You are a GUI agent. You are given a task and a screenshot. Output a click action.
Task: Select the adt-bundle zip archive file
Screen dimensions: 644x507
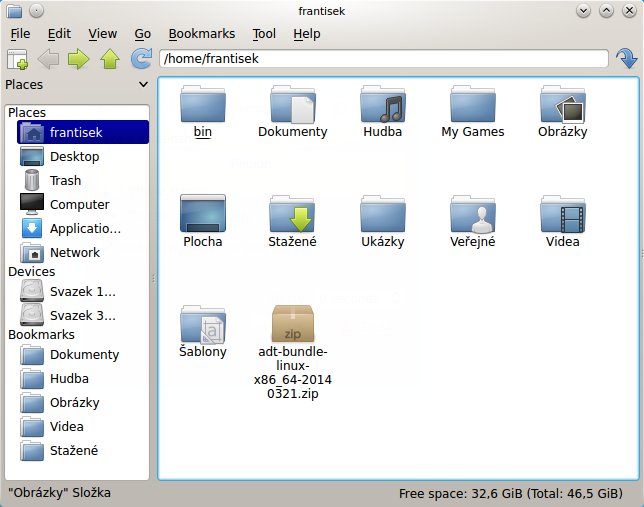click(x=292, y=325)
